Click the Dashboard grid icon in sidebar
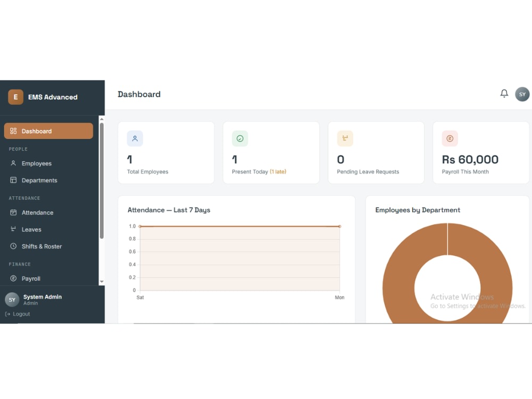The width and height of the screenshot is (532, 399). tap(13, 131)
